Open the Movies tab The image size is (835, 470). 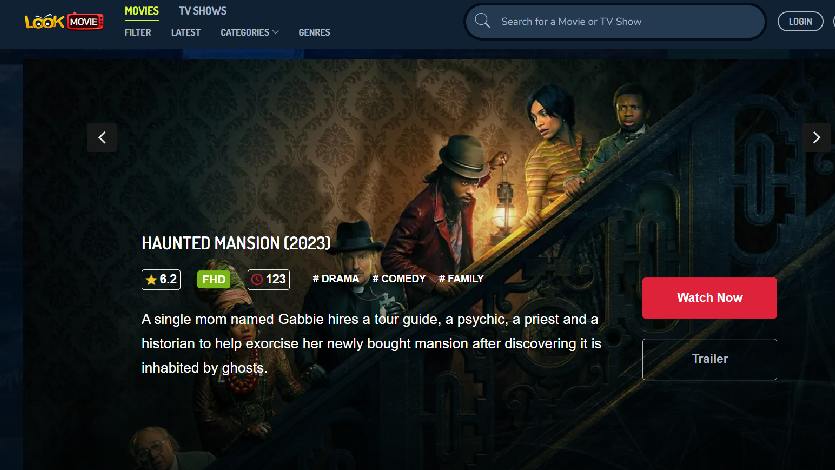click(x=141, y=11)
